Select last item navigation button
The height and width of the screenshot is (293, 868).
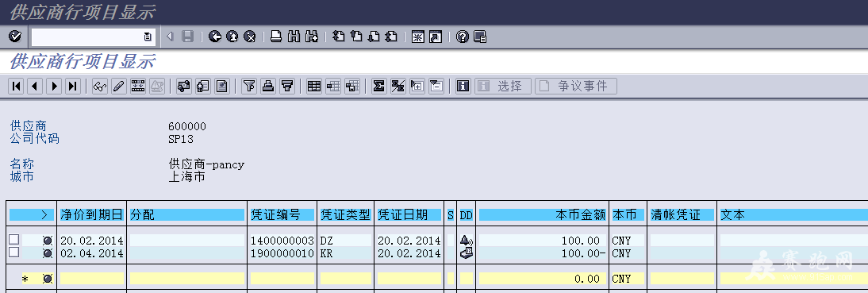[72, 86]
